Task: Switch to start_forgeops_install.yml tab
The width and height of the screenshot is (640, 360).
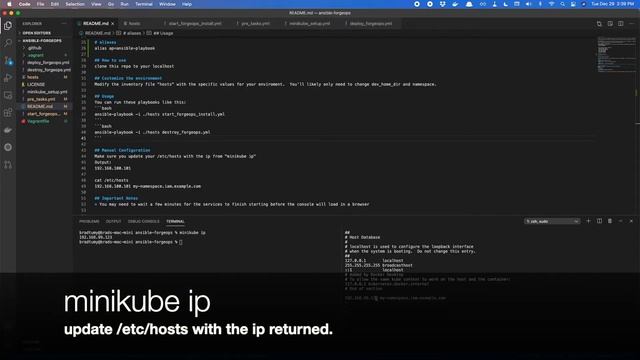Action: tap(195, 24)
